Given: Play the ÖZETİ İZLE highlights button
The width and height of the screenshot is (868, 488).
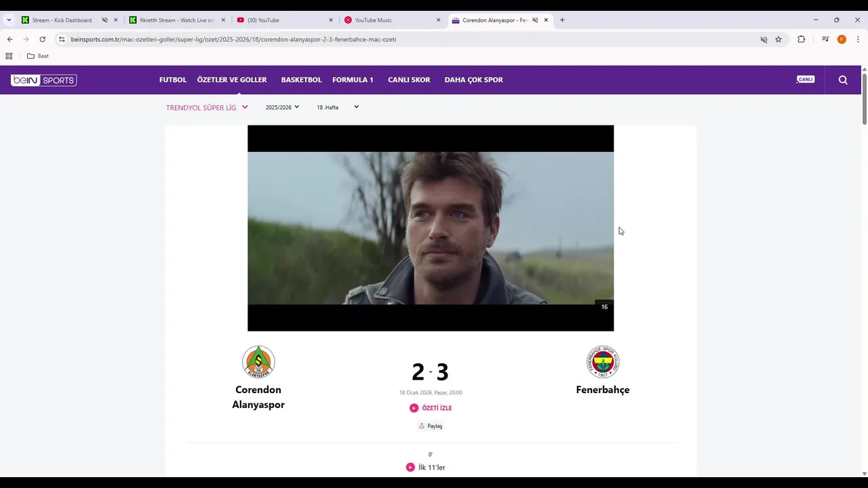Looking at the screenshot, I should click(x=431, y=408).
